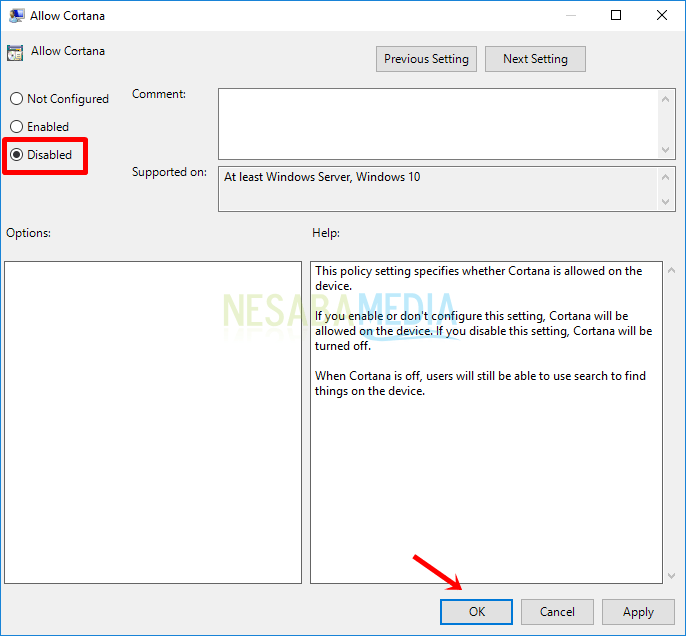Select the Disabled radio button
Screen dimensions: 686x636
(x=16, y=155)
